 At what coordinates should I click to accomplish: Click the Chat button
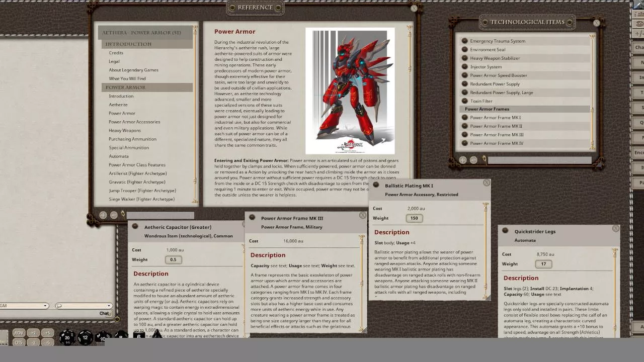click(105, 313)
